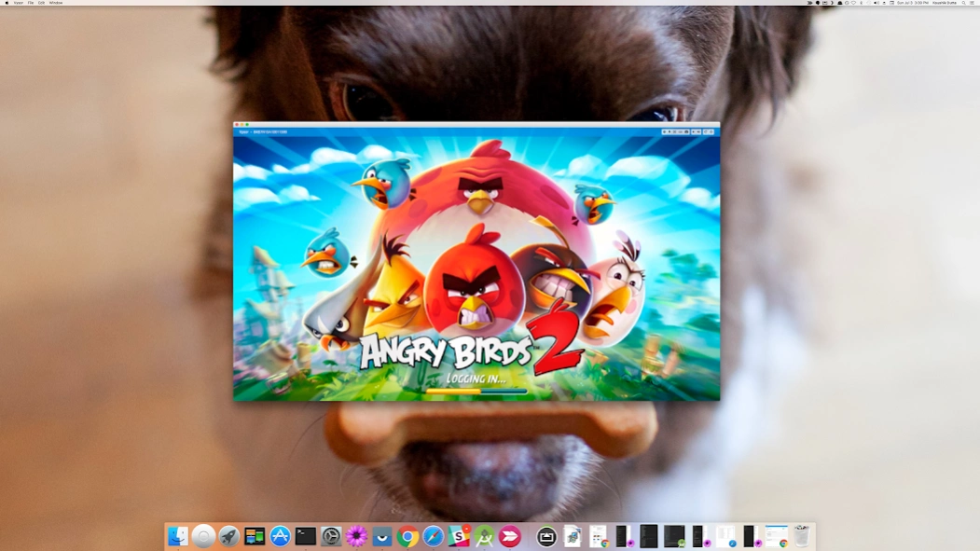Click the volume icon in the menu bar

click(877, 3)
